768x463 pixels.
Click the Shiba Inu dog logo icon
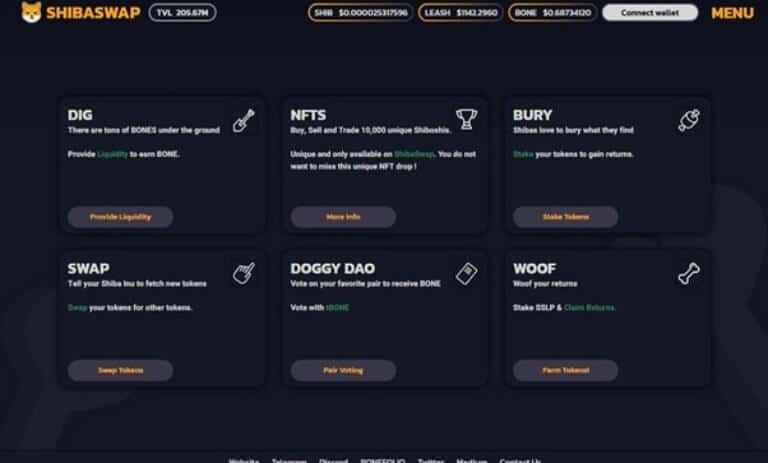pyautogui.click(x=31, y=12)
